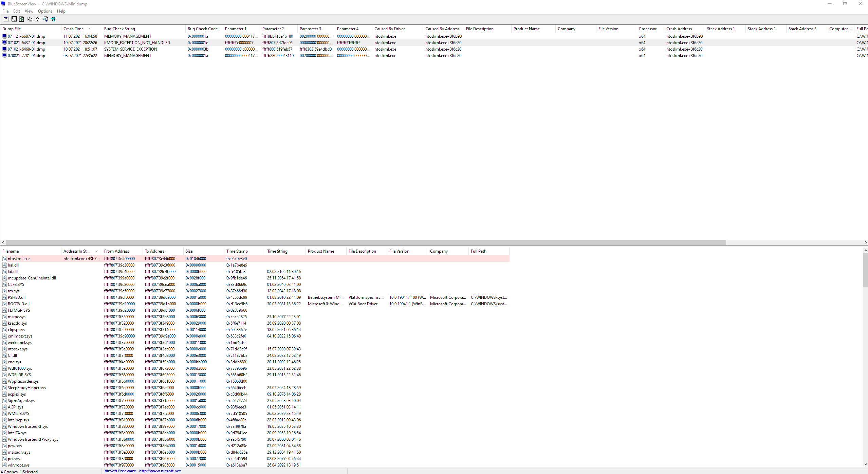This screenshot has height=474, width=868.
Task: Select the SYSTEM_SERVICE_EXCEPTION crash row
Action: click(130, 49)
